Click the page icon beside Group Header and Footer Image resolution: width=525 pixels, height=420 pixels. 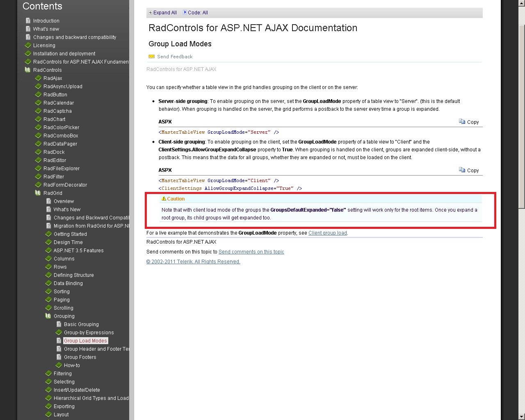[59, 349]
